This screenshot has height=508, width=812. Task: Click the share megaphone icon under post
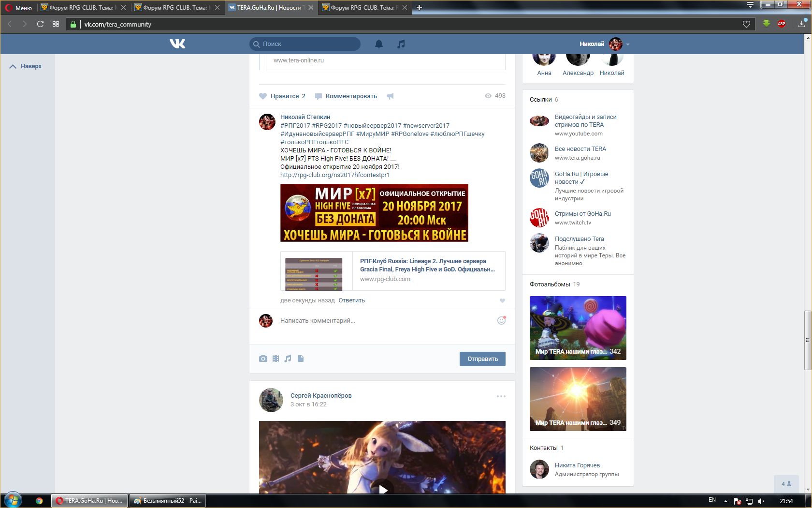click(390, 96)
